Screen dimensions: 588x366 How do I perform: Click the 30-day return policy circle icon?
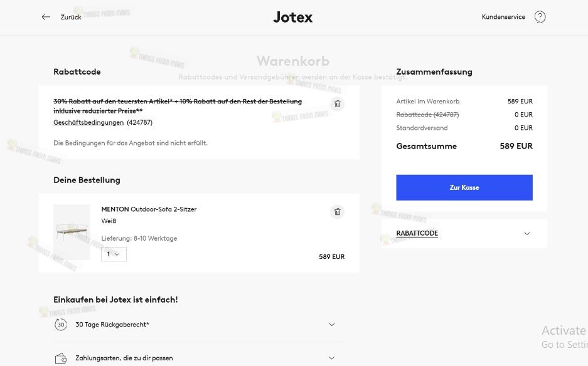click(x=61, y=325)
